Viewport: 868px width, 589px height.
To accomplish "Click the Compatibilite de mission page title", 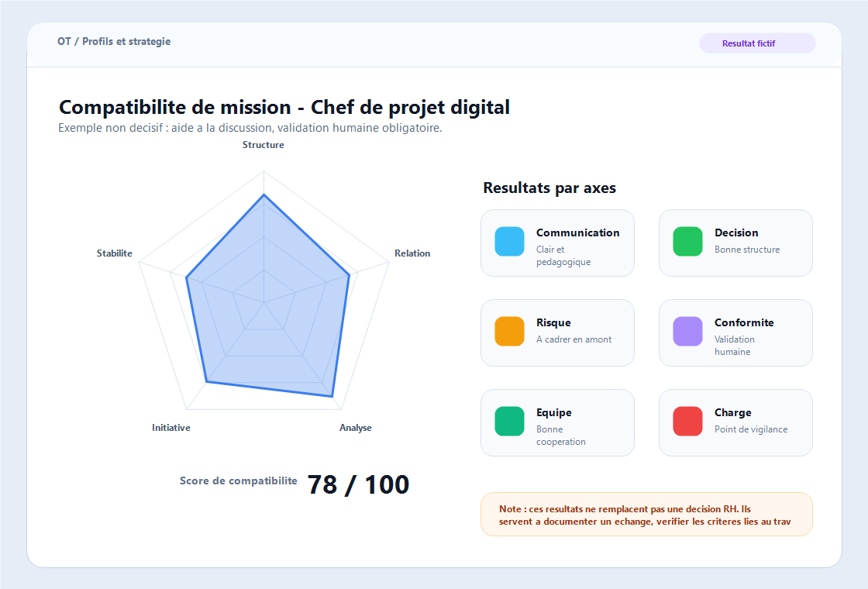I will point(284,107).
